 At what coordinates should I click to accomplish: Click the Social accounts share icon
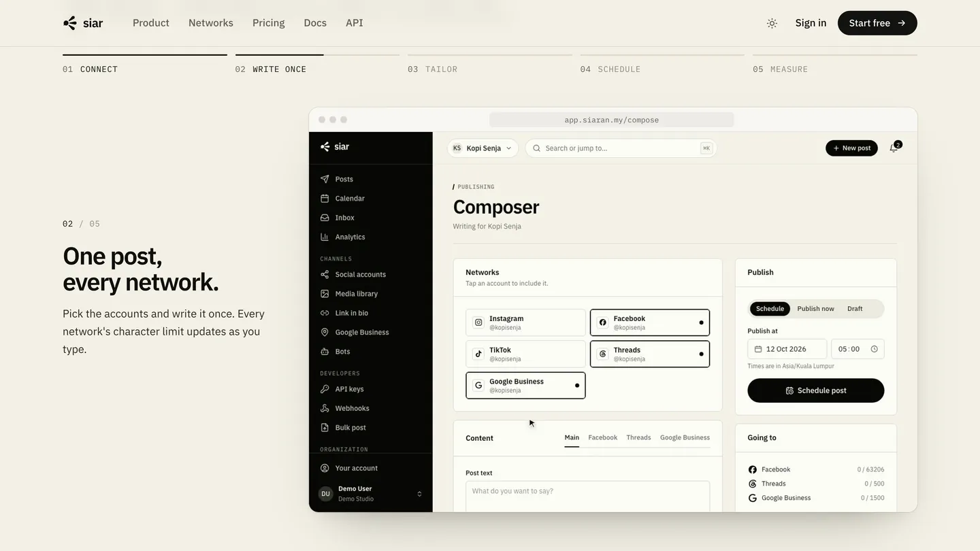pyautogui.click(x=325, y=275)
